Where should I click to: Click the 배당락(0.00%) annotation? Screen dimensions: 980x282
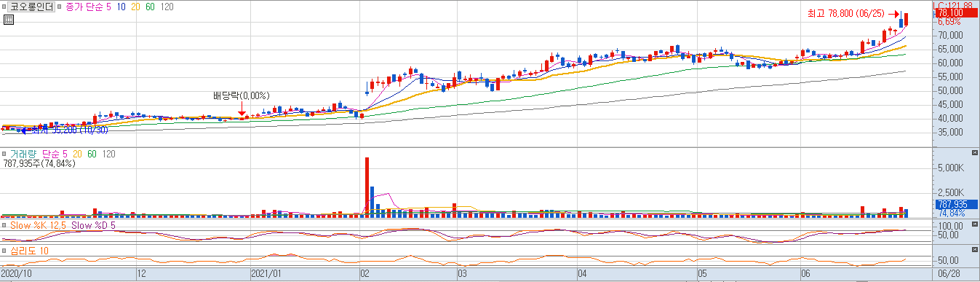[242, 95]
